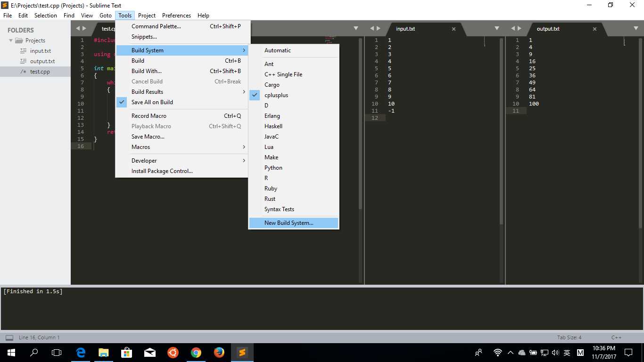Open the volume tray icon
Image resolution: width=644 pixels, height=362 pixels.
555,353
